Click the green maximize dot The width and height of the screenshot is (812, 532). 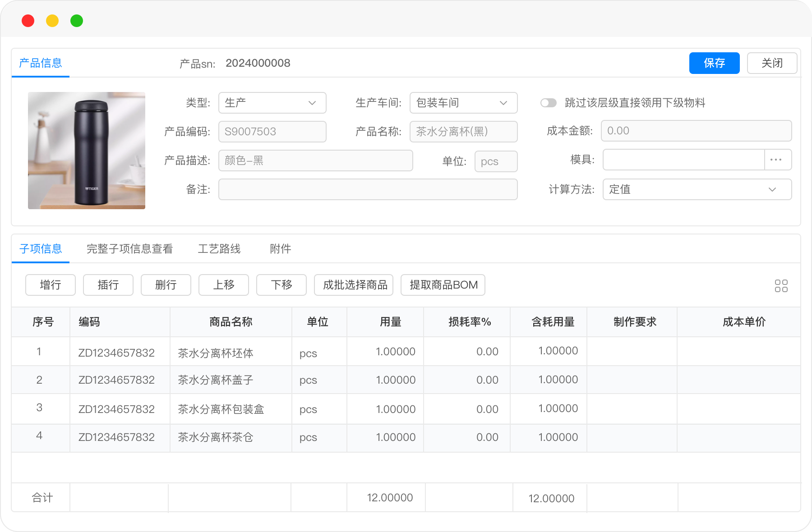(x=77, y=21)
